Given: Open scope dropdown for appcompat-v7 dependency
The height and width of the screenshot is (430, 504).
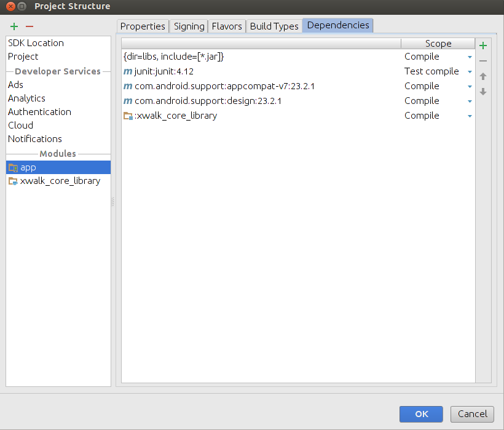Looking at the screenshot, I should [x=470, y=87].
